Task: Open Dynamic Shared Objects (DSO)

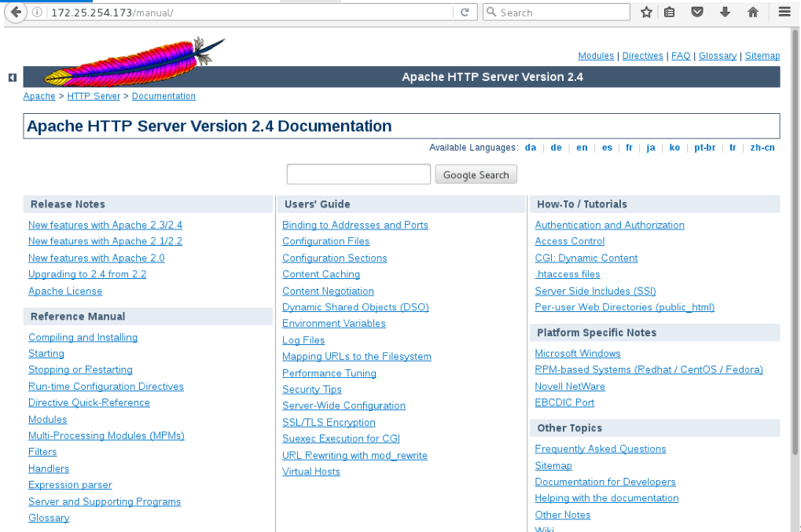Action: point(355,307)
